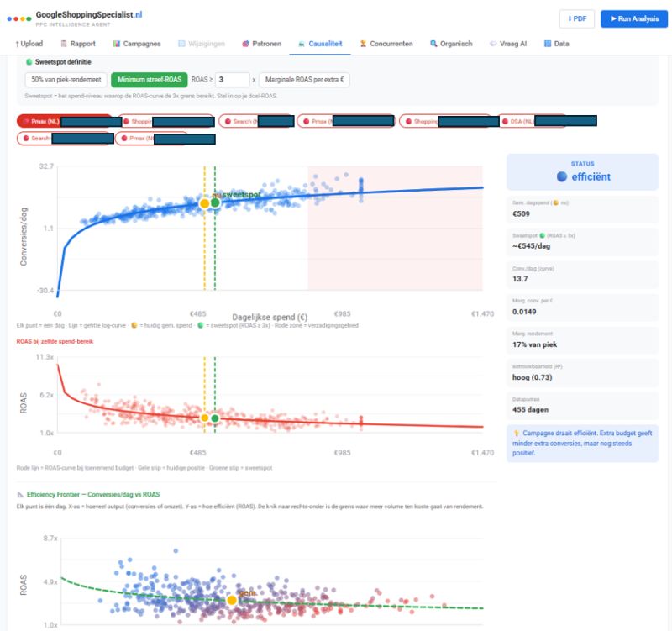Click the Run Analysis button

pos(634,18)
